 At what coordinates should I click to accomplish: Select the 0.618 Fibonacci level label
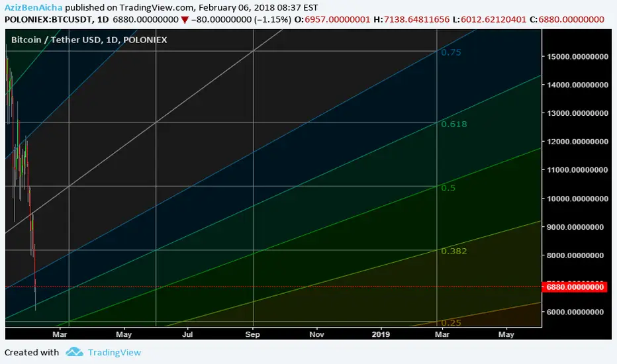click(453, 124)
